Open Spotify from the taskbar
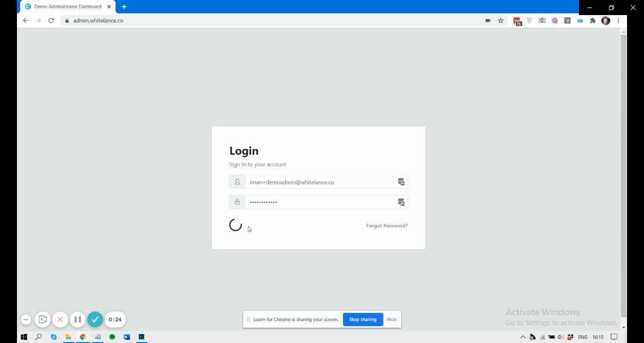Image resolution: width=644 pixels, height=343 pixels. (112, 337)
